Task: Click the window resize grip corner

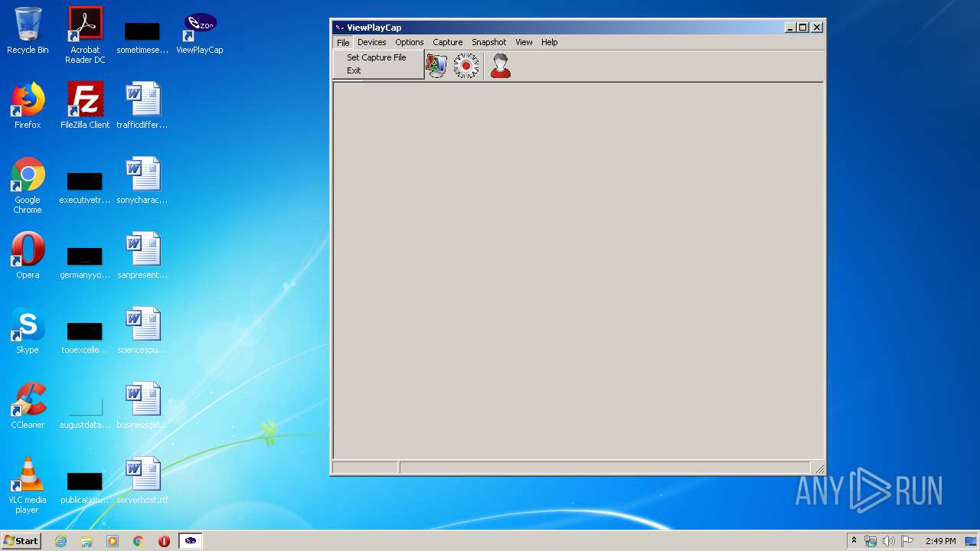Action: point(819,468)
